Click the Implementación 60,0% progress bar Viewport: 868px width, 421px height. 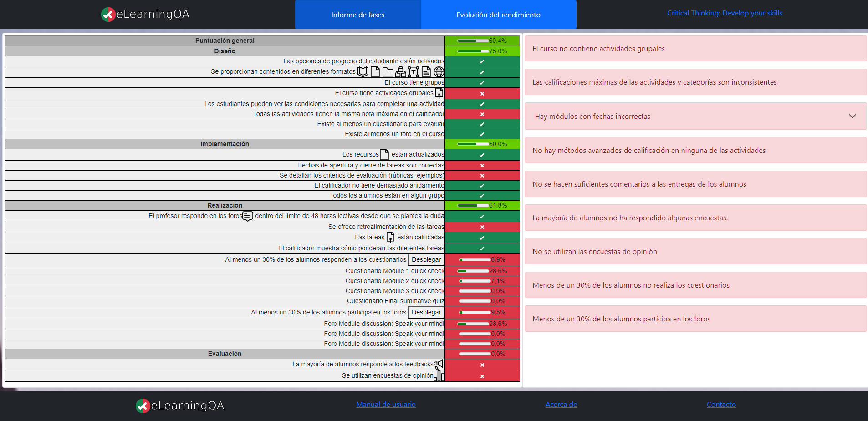[x=473, y=144]
